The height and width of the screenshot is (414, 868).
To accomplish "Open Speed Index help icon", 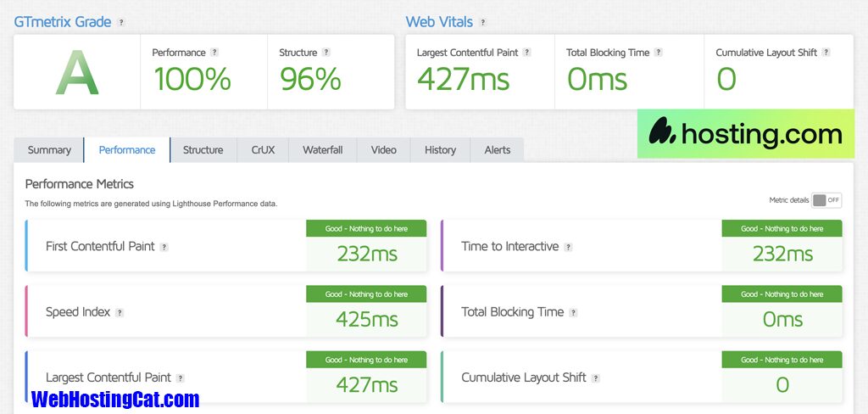I will pyautogui.click(x=120, y=312).
